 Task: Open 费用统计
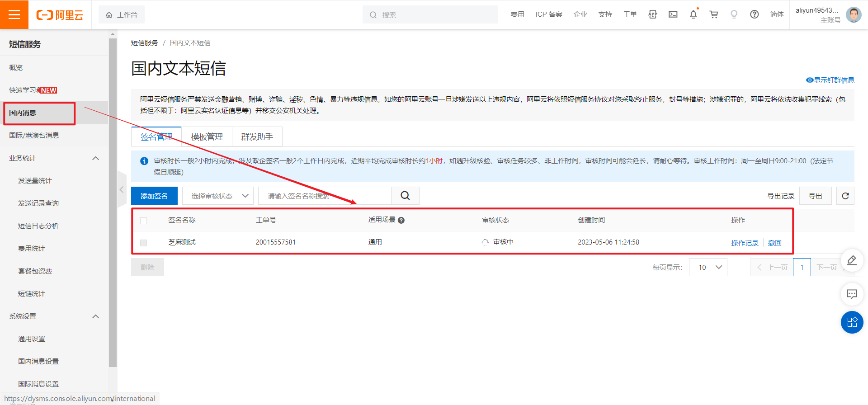point(32,249)
